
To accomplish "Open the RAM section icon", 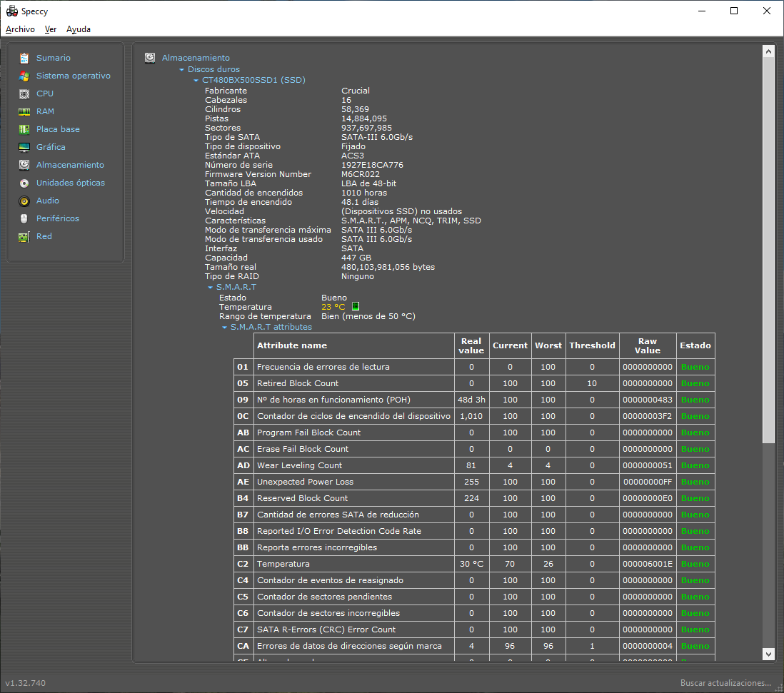I will coord(26,111).
